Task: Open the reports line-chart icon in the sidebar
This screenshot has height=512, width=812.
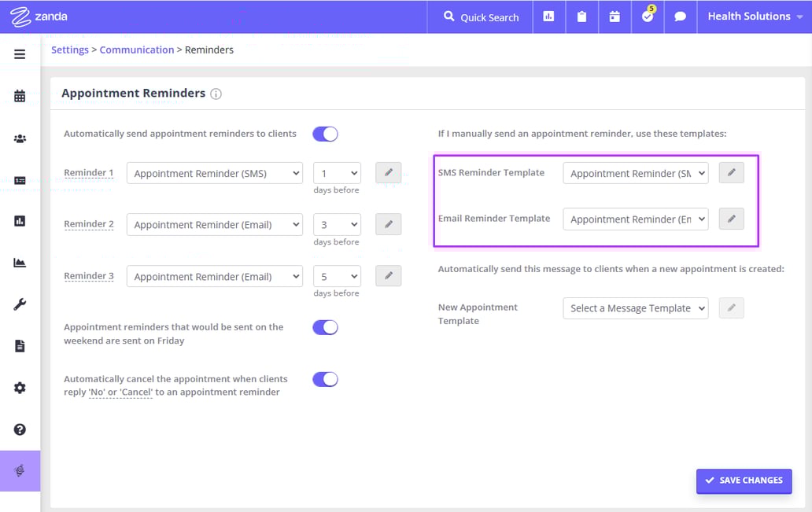Action: (20, 262)
